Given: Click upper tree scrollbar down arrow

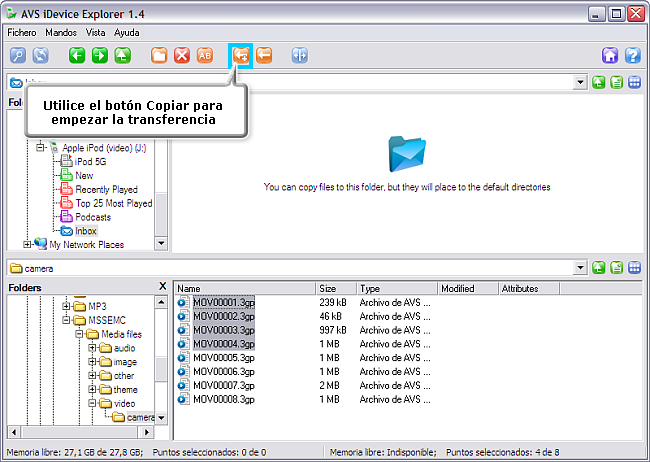Looking at the screenshot, I should (x=161, y=243).
